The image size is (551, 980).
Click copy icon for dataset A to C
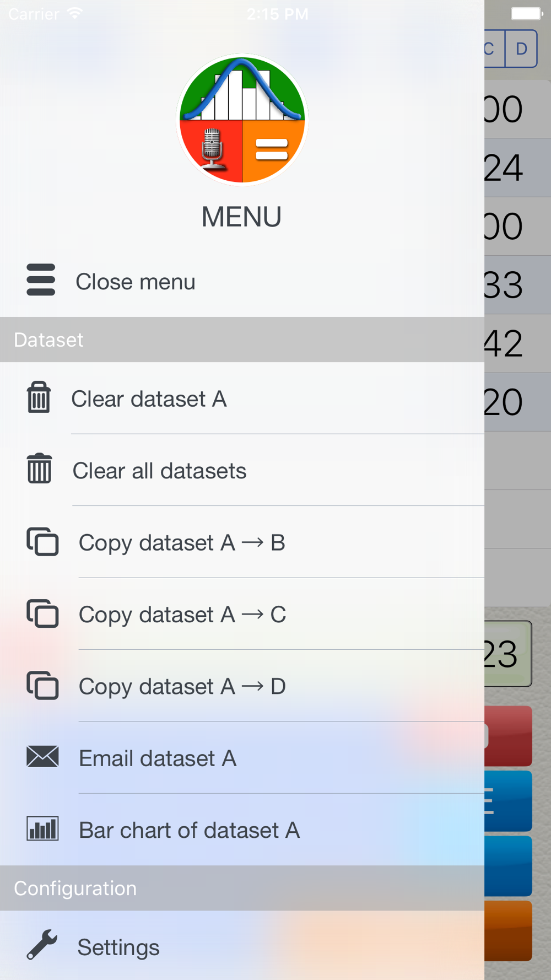point(42,613)
